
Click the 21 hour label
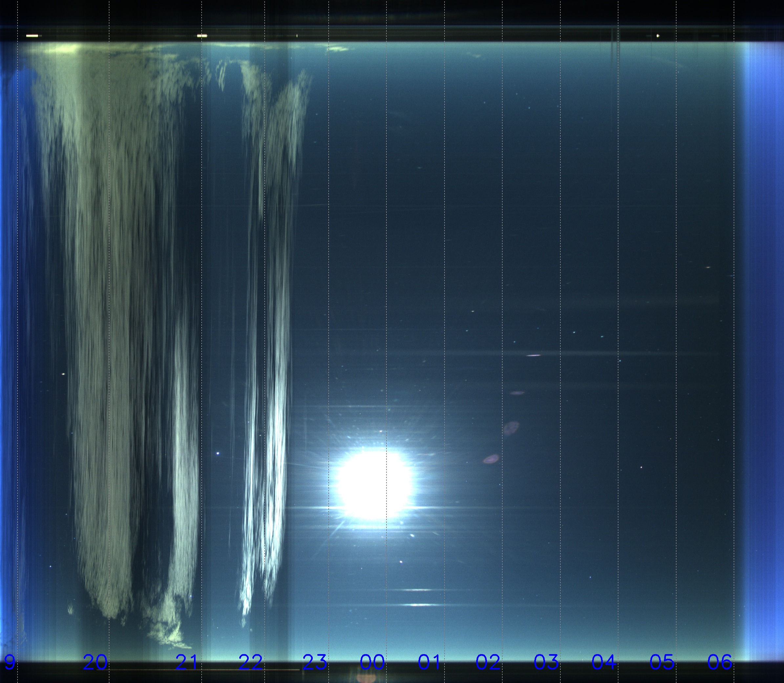click(187, 662)
